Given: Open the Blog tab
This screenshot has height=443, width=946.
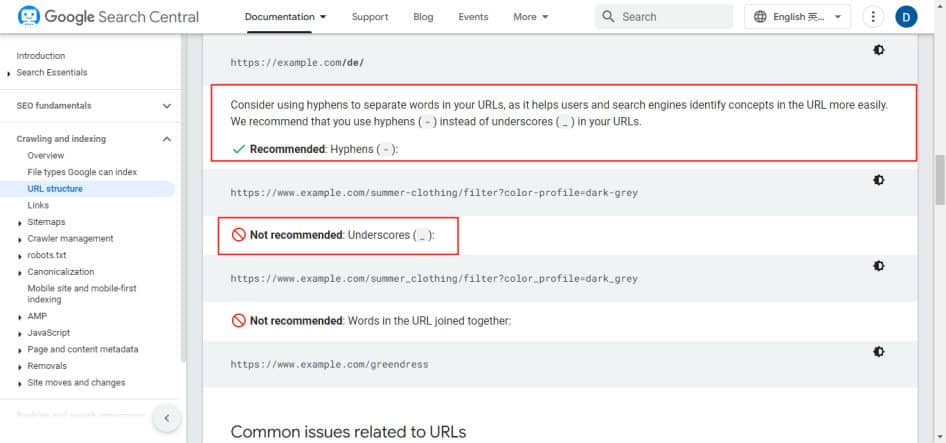Looking at the screenshot, I should (x=423, y=17).
